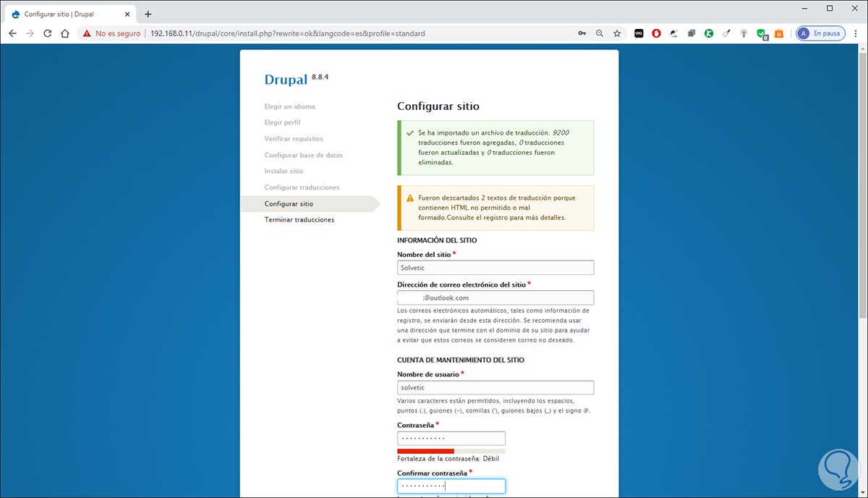Focus the 'Confirmar contraseña' field
The image size is (868, 498).
pos(451,486)
